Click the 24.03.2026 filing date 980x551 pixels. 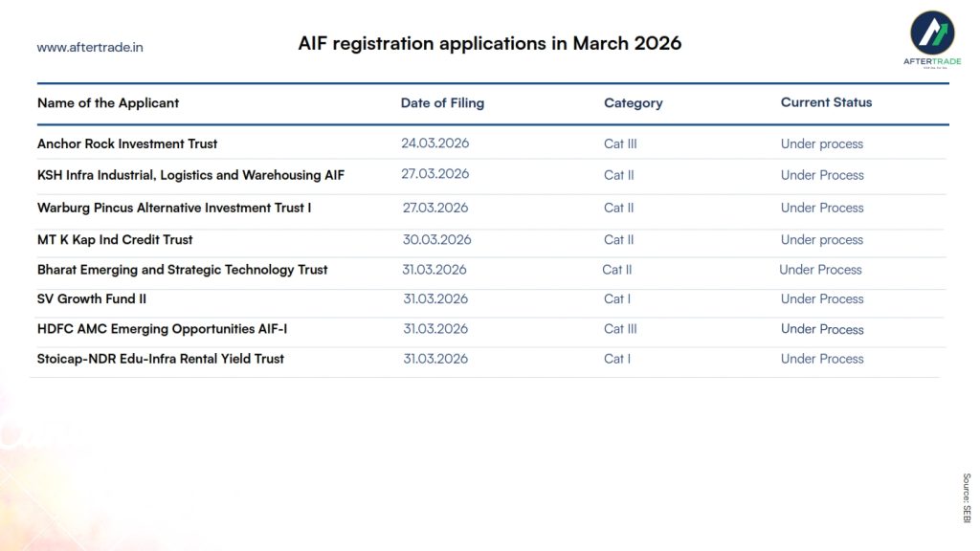click(x=434, y=143)
